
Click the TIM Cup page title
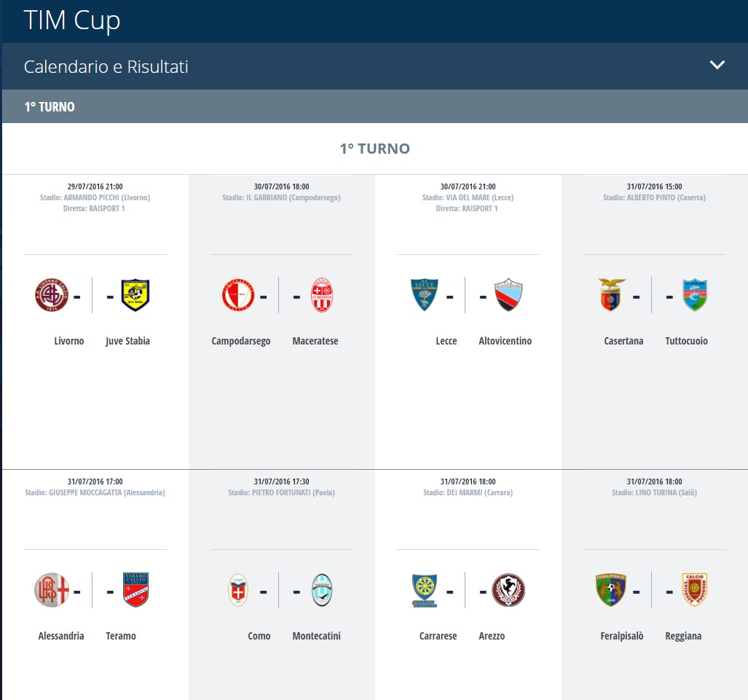pos(72,20)
